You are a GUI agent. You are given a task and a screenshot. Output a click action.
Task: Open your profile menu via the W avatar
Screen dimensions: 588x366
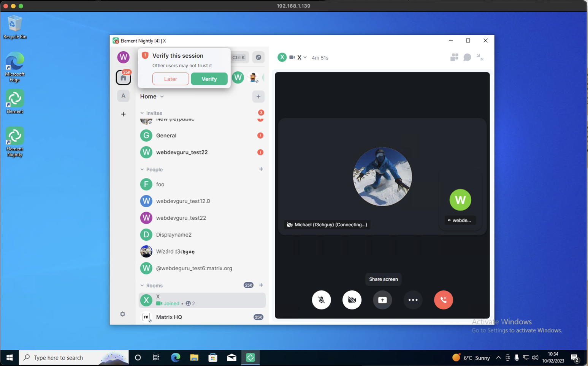[123, 57]
